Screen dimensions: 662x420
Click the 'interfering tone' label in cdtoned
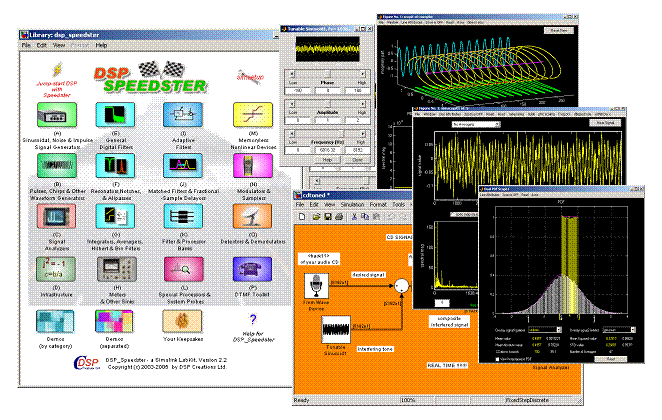tap(375, 349)
